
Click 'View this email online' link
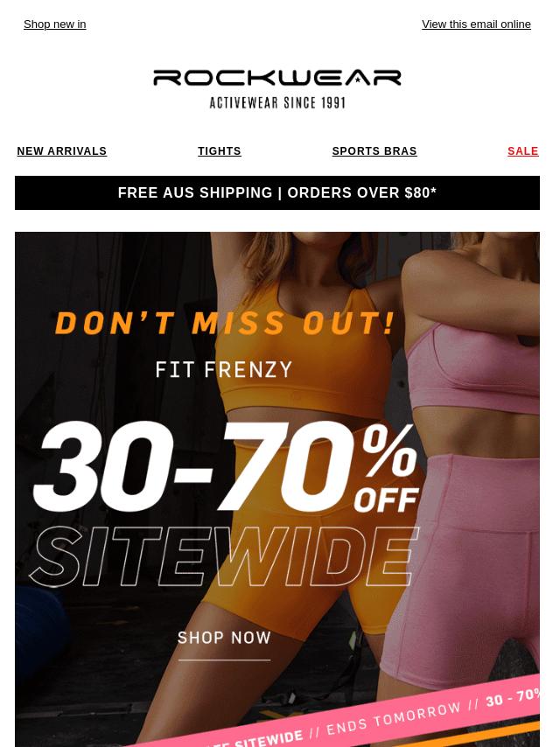pyautogui.click(x=476, y=24)
